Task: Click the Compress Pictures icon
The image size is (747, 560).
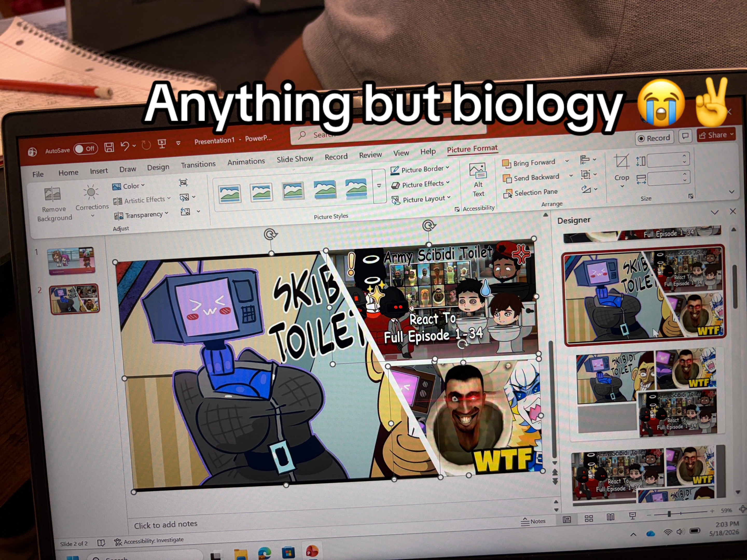Action: pyautogui.click(x=183, y=183)
